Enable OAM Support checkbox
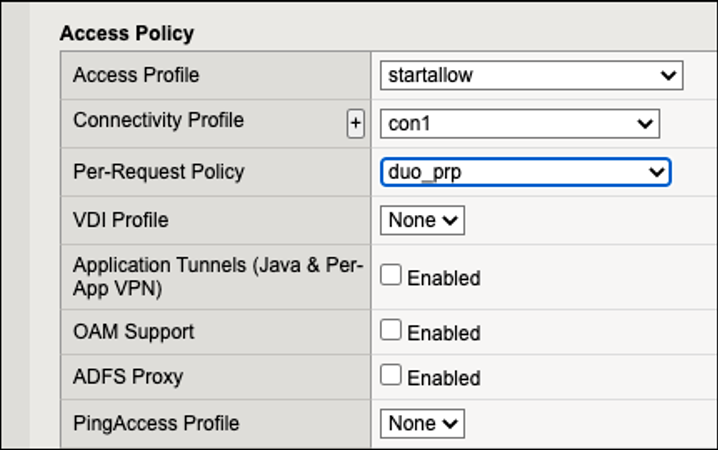Viewport: 718px width, 450px height. [x=391, y=330]
